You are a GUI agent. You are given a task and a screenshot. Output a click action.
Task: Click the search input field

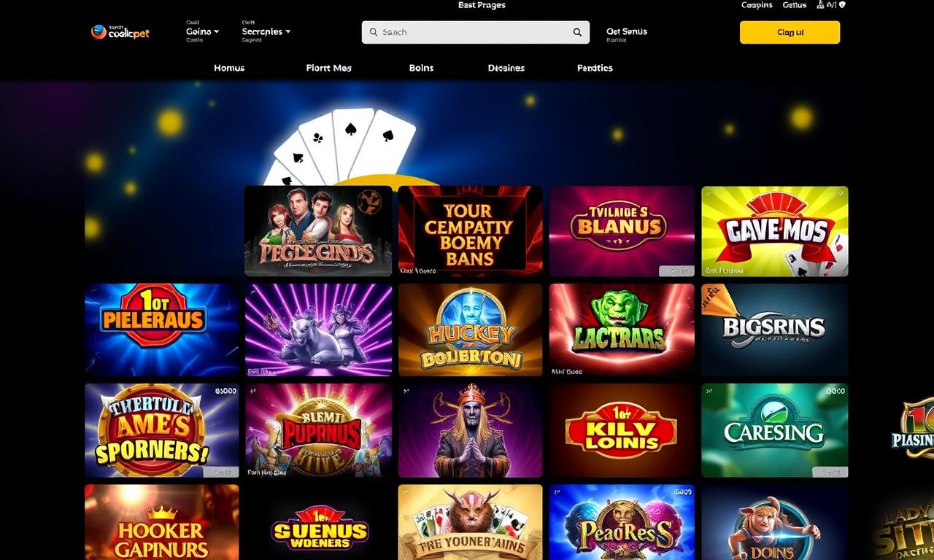[476, 32]
